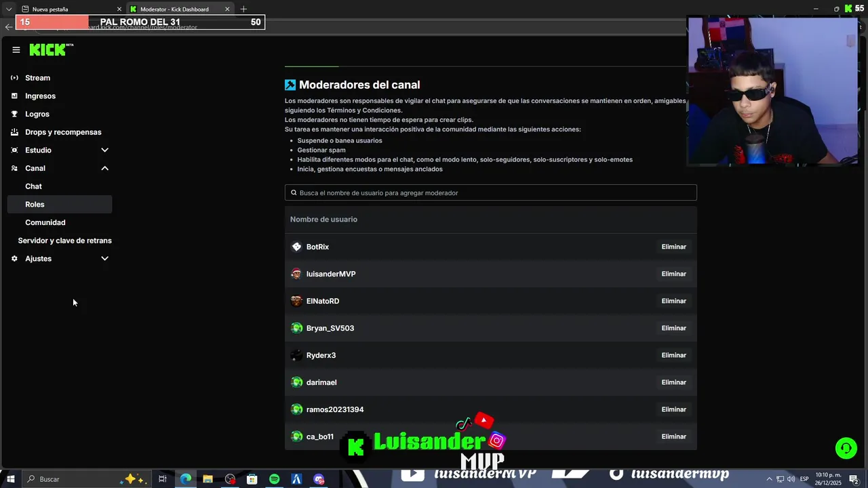Open Microsoft Store from the taskbar
The image size is (868, 488).
[252, 479]
